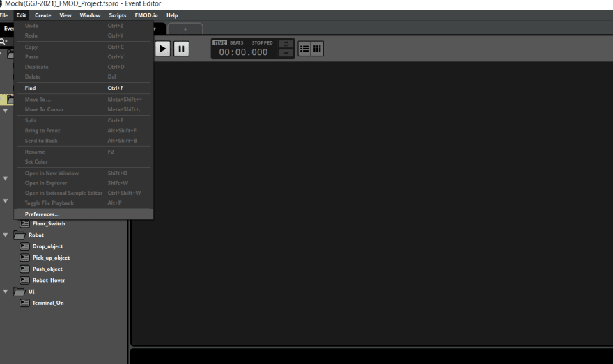Collapse the Robot folder triangle
The image size is (613, 364).
[6, 235]
